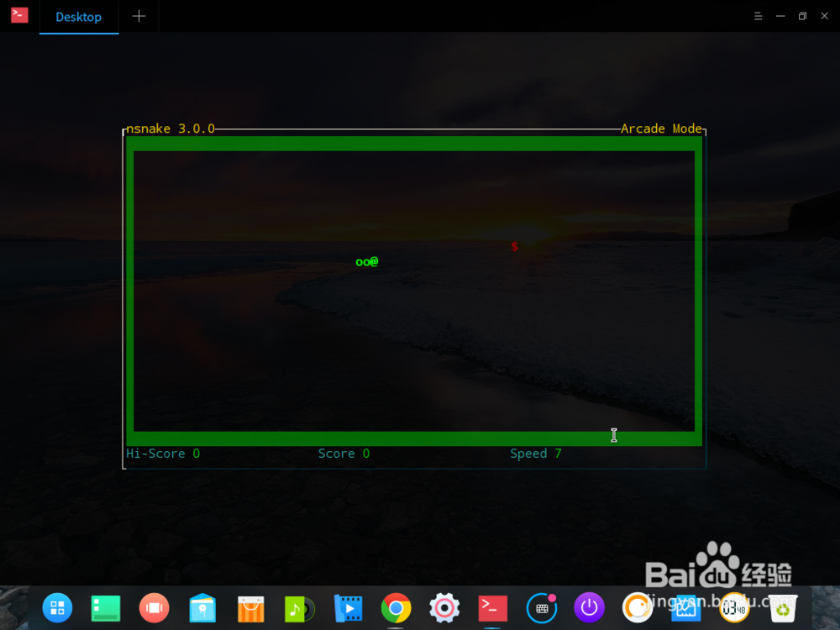Open the blue file manager dock icon

(x=202, y=608)
